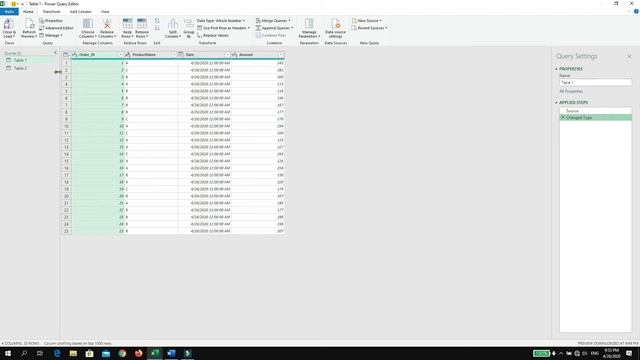Collapse the APPLIED STEPS section
The height and width of the screenshot is (360, 640).
pos(556,102)
